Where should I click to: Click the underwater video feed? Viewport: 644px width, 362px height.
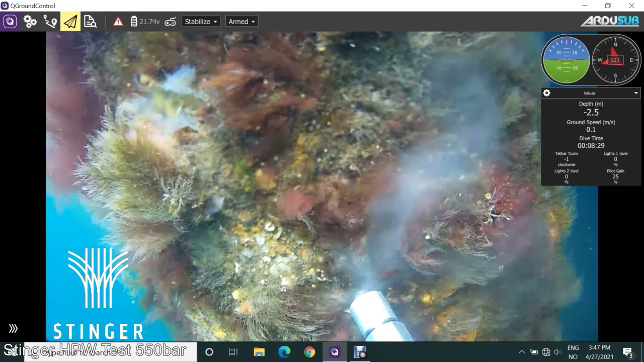tap(322, 186)
